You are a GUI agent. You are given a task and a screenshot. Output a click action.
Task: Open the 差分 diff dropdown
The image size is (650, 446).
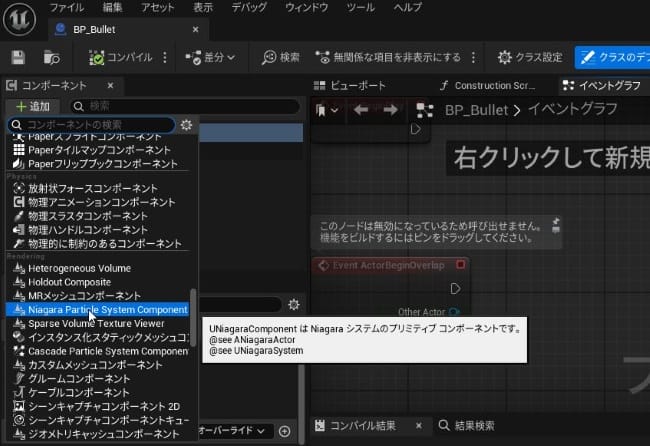[210, 58]
